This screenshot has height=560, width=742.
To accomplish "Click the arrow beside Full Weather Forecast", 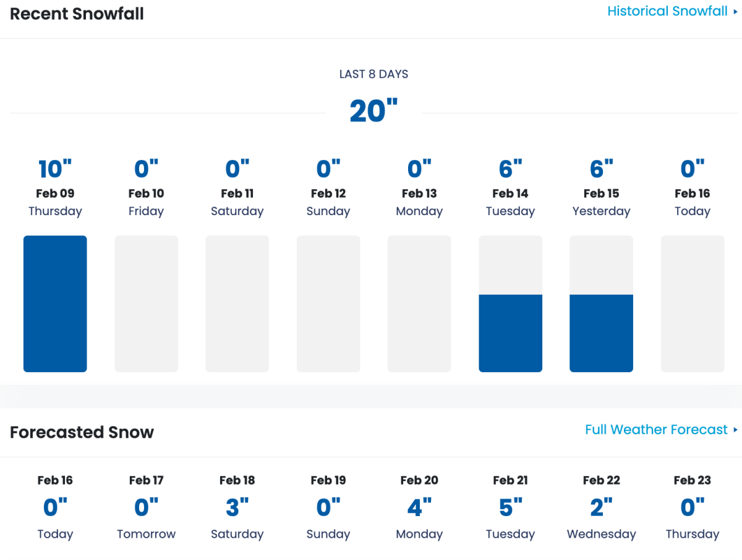I will (735, 430).
